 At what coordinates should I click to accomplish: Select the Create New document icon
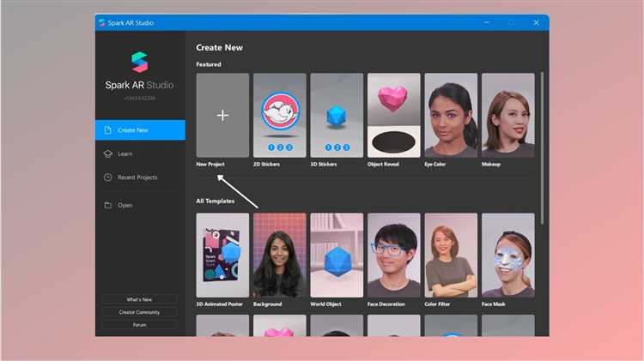pyautogui.click(x=107, y=130)
